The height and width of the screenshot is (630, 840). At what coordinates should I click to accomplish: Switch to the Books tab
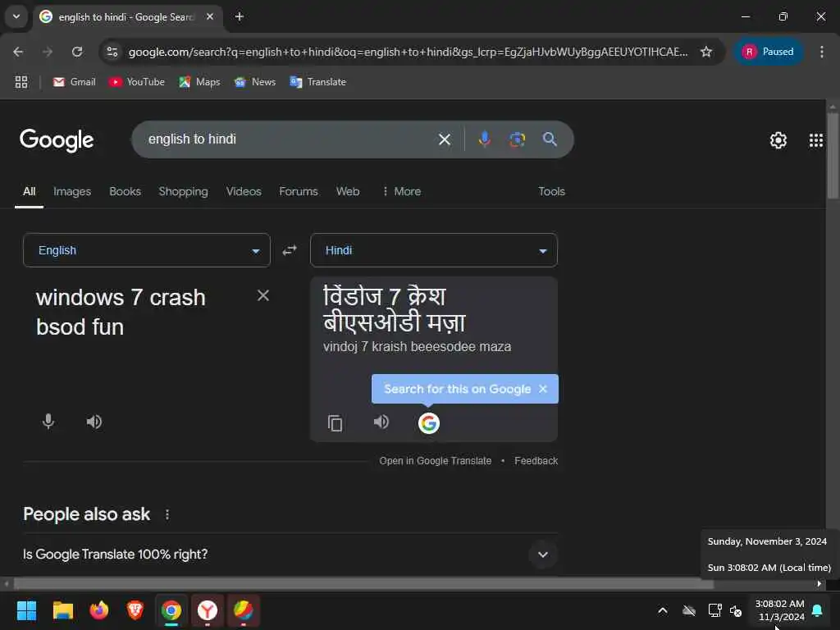125,191
